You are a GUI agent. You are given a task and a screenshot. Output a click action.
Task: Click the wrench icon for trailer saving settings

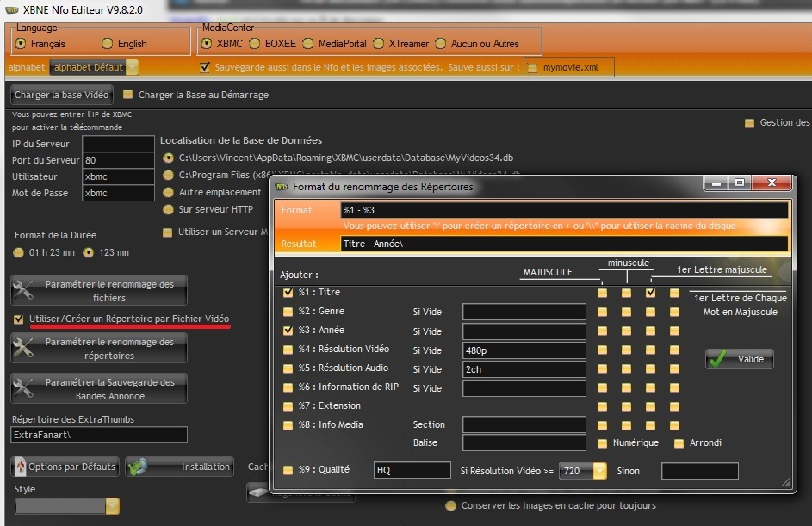(24, 388)
